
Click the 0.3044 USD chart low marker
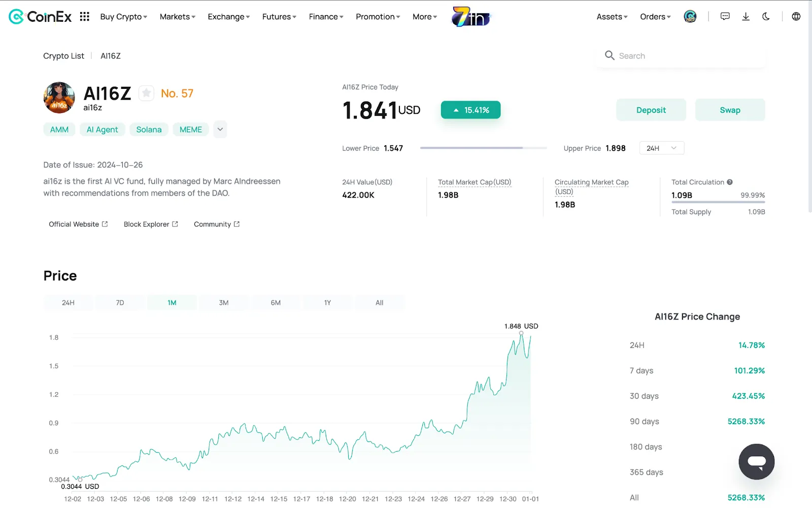pyautogui.click(x=80, y=479)
